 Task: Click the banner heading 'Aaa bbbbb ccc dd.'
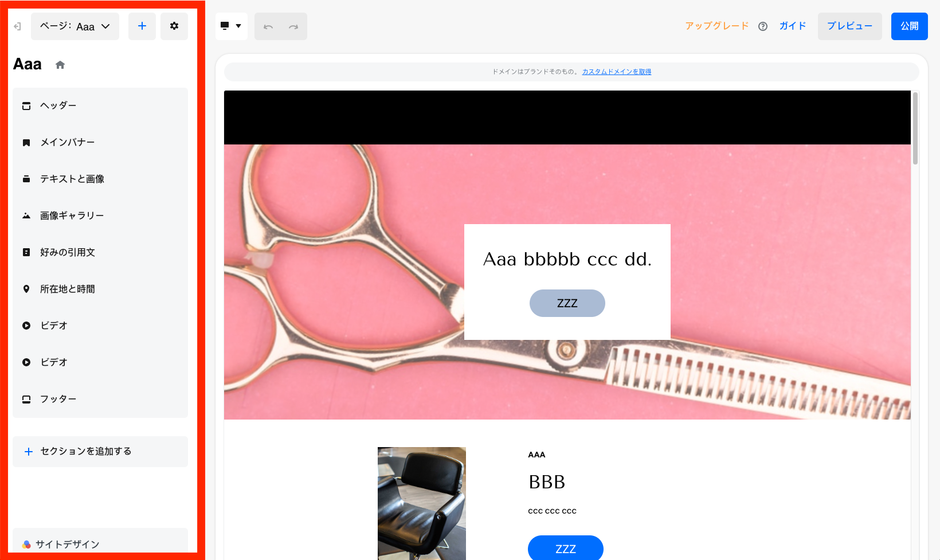click(x=567, y=260)
